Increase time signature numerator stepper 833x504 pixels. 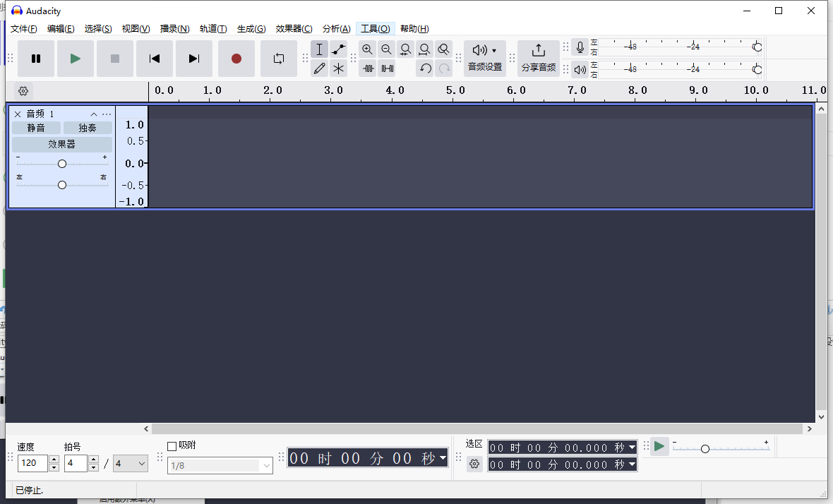(93, 459)
